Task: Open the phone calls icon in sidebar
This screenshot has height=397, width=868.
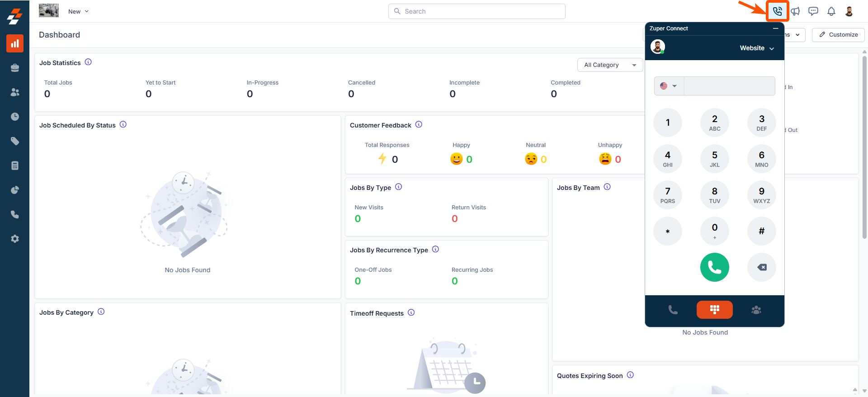Action: 15,214
